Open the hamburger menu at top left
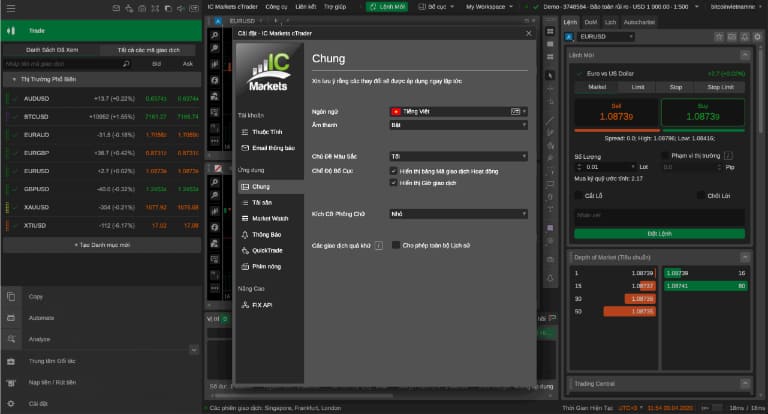 (x=10, y=8)
